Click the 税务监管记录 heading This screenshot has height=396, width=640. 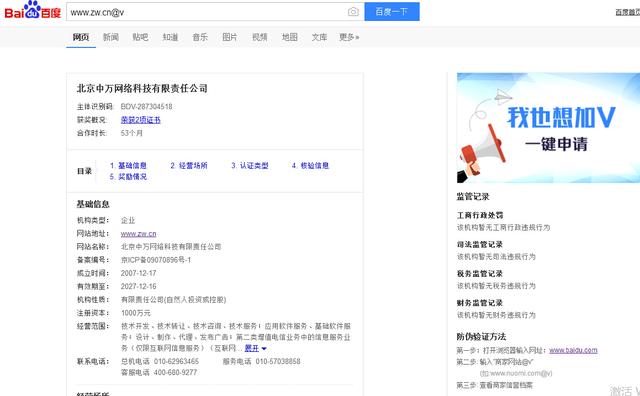(x=480, y=274)
